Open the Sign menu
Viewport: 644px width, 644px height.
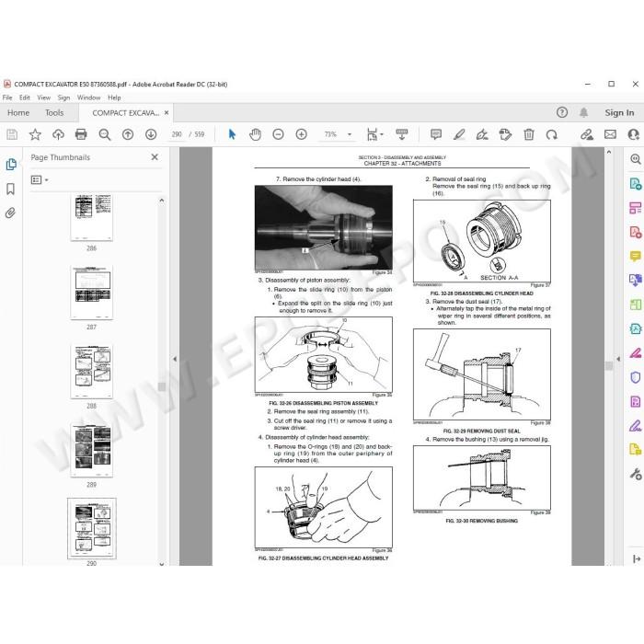pos(63,98)
